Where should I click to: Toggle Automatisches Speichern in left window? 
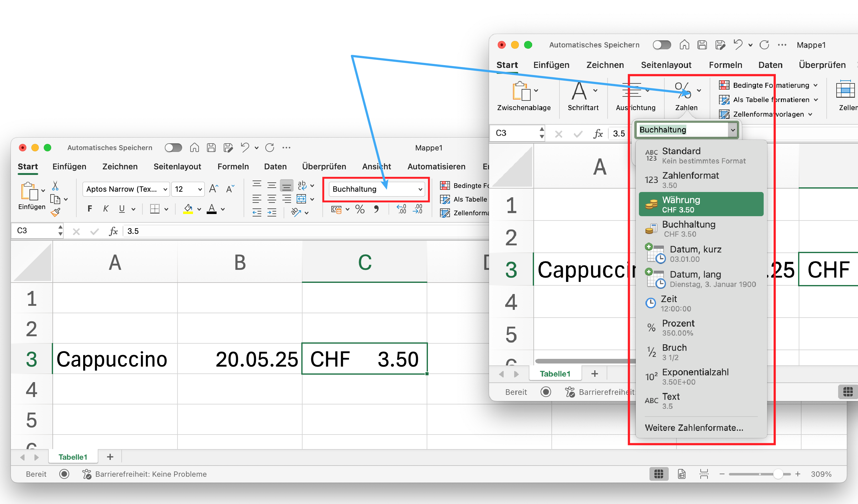[x=173, y=148]
